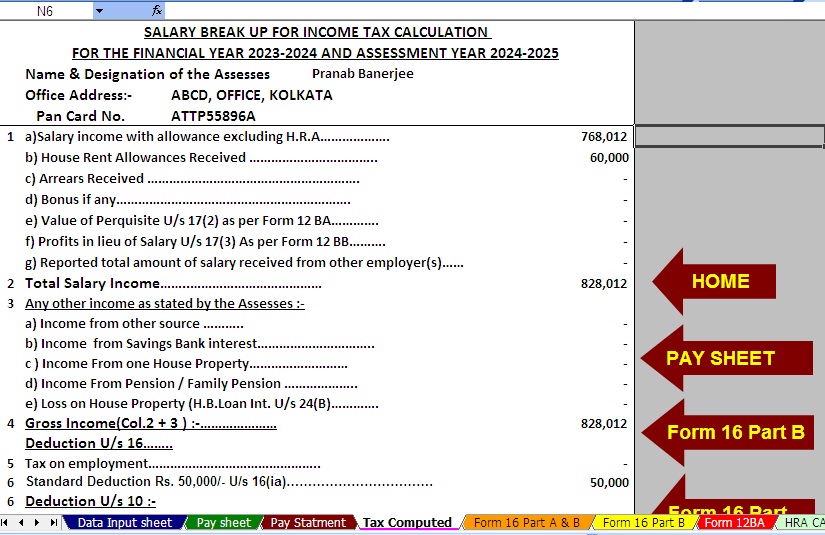Switch to the Data Input sheet tab
This screenshot has width=825, height=535.
point(125,522)
